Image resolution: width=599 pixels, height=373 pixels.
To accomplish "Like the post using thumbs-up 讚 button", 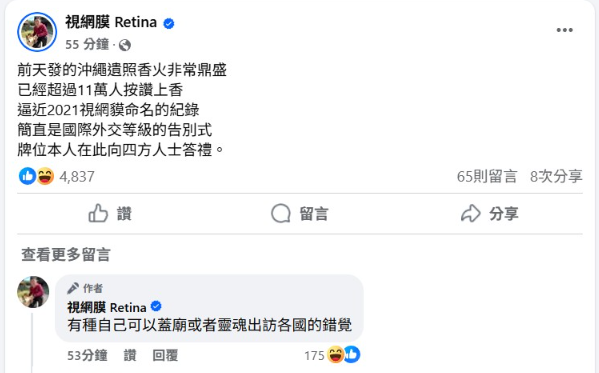I will pyautogui.click(x=110, y=214).
